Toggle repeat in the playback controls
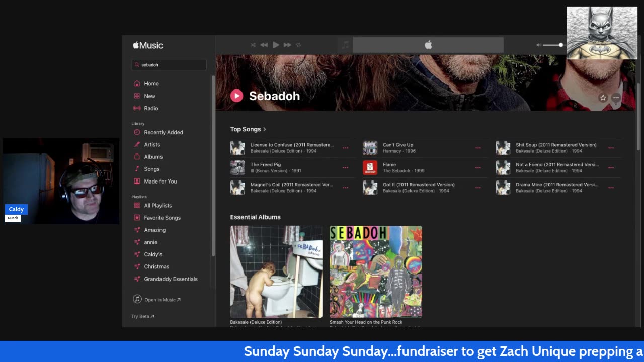The image size is (644, 362). 298,45
